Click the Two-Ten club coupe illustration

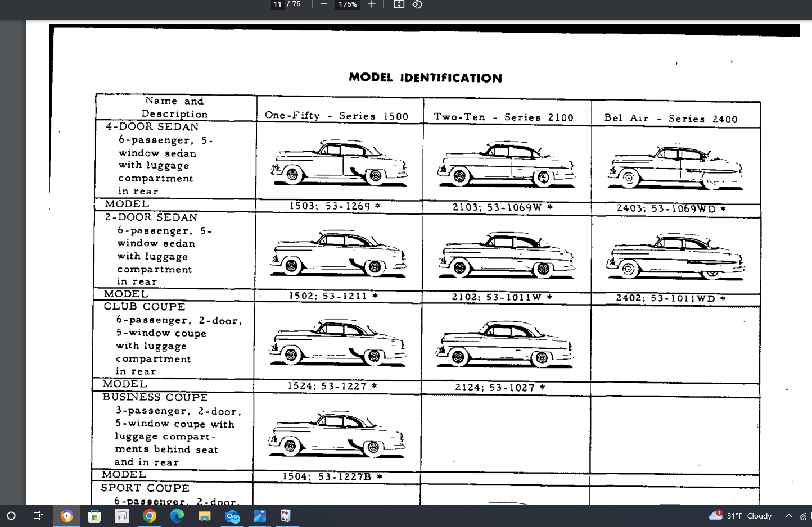(504, 344)
